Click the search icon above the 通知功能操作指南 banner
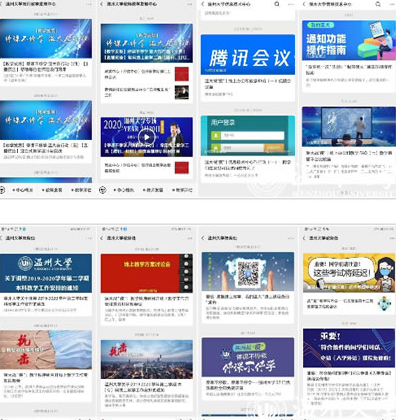 pos(378,4)
